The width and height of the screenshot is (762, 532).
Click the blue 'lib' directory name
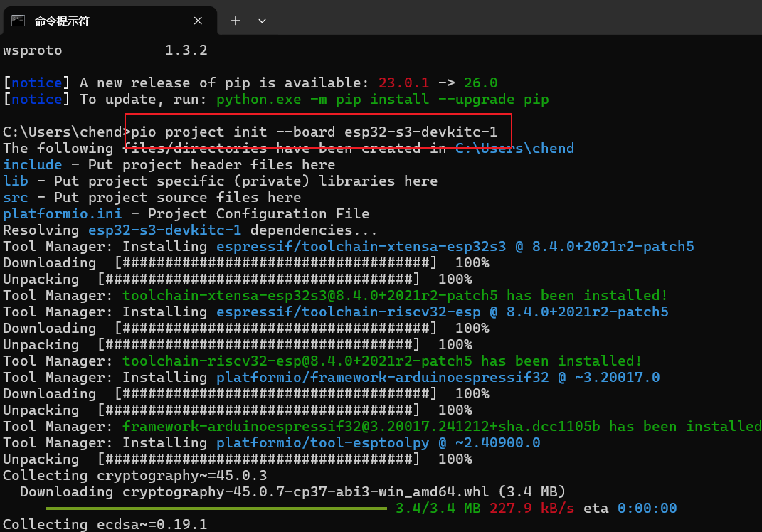[x=16, y=181]
